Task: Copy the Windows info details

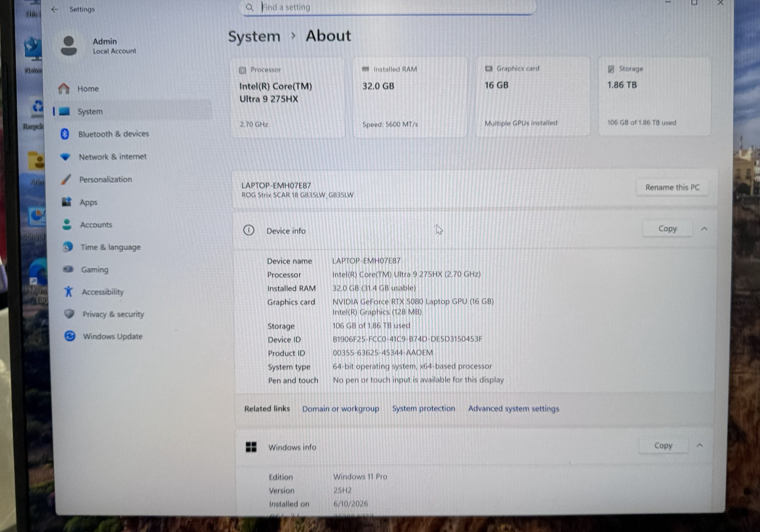Action: click(x=663, y=445)
